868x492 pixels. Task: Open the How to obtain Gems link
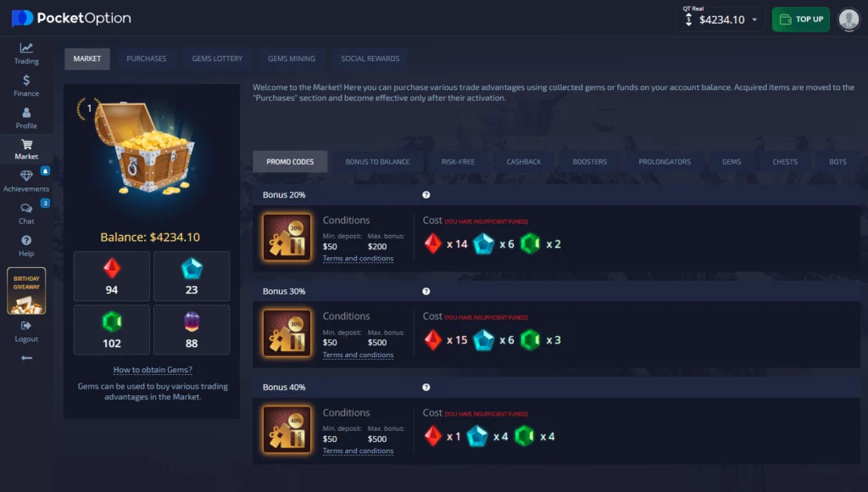[x=151, y=369]
